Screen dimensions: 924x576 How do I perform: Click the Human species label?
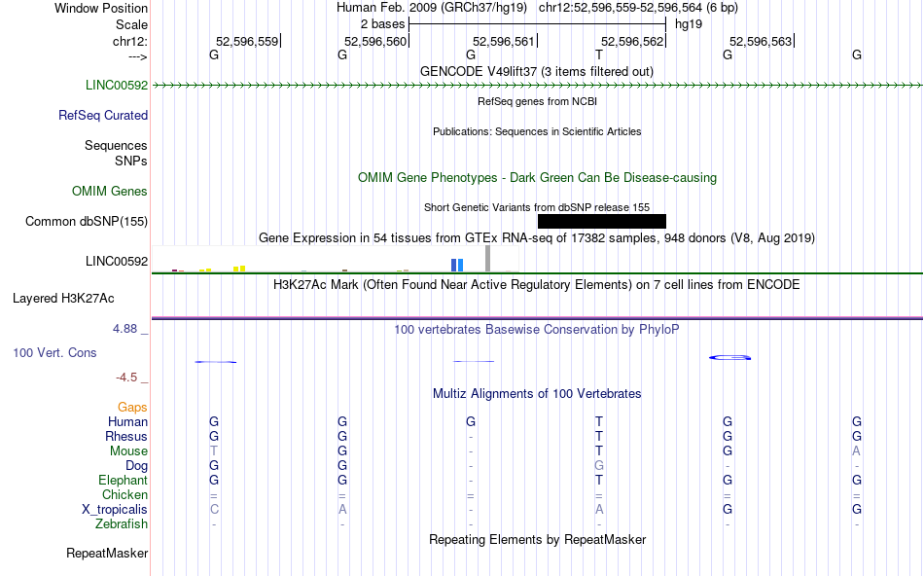tap(127, 421)
